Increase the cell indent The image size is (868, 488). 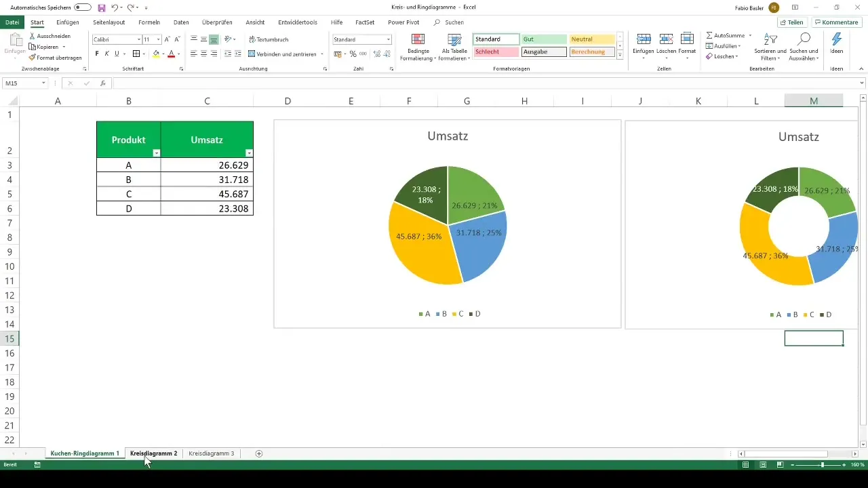pos(237,54)
